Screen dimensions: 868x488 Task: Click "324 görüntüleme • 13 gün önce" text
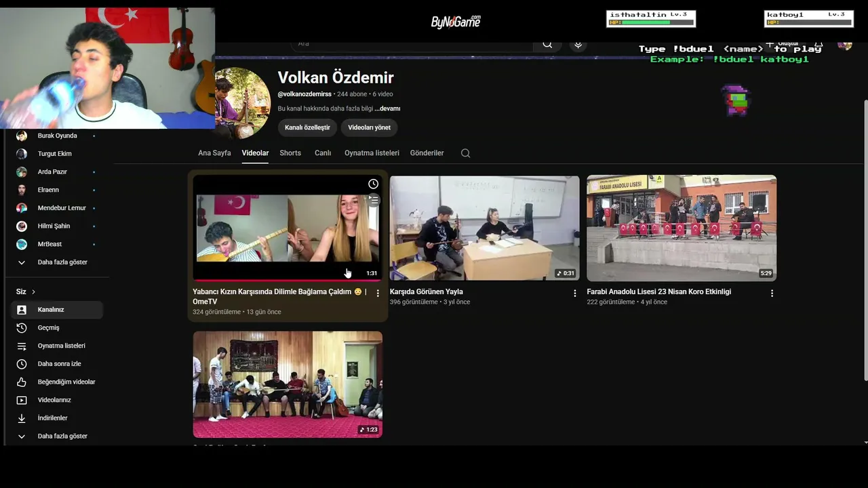[x=237, y=312]
